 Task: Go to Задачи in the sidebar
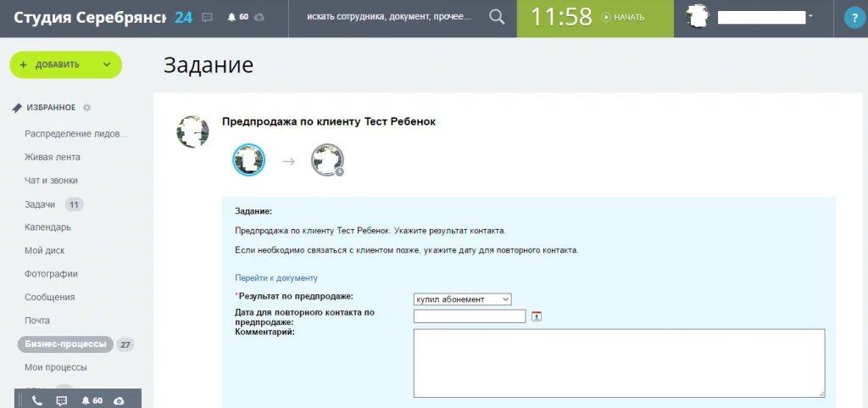40,204
